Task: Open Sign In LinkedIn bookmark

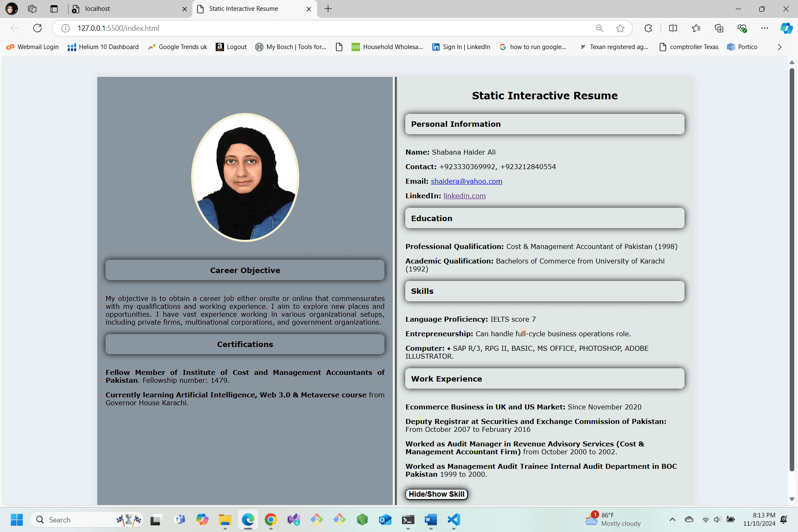Action: [461, 47]
